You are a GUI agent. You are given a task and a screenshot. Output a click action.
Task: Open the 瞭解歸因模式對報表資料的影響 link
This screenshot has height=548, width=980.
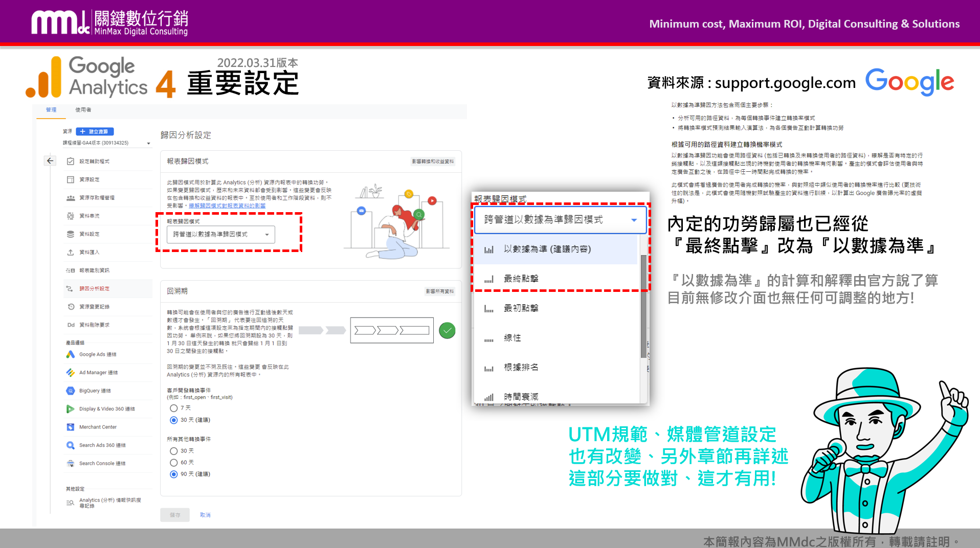click(x=227, y=205)
